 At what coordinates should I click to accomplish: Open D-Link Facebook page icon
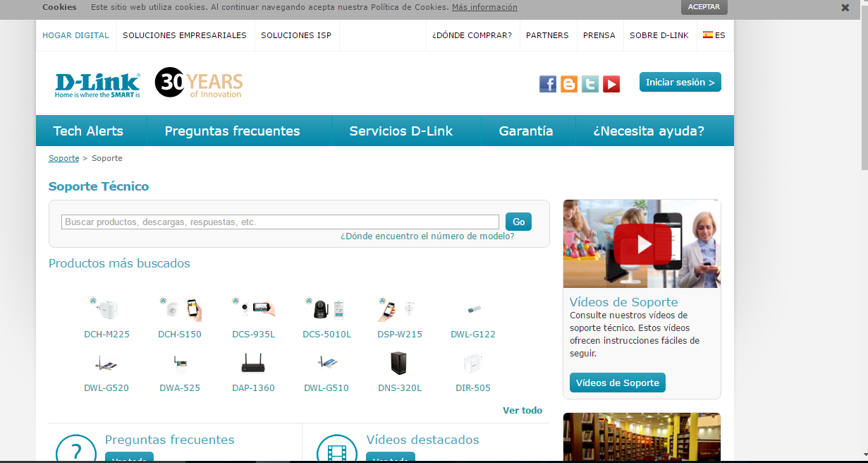[548, 84]
